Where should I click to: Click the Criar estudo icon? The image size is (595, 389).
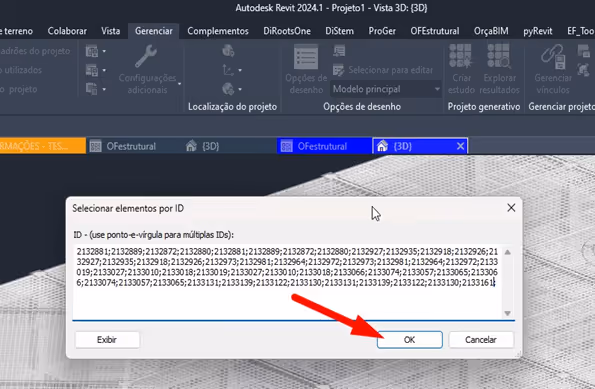pos(460,56)
